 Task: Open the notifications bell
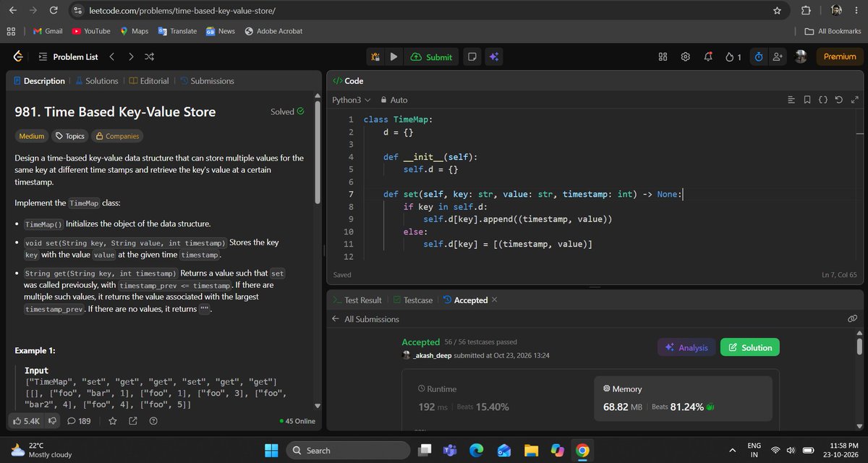tap(708, 56)
